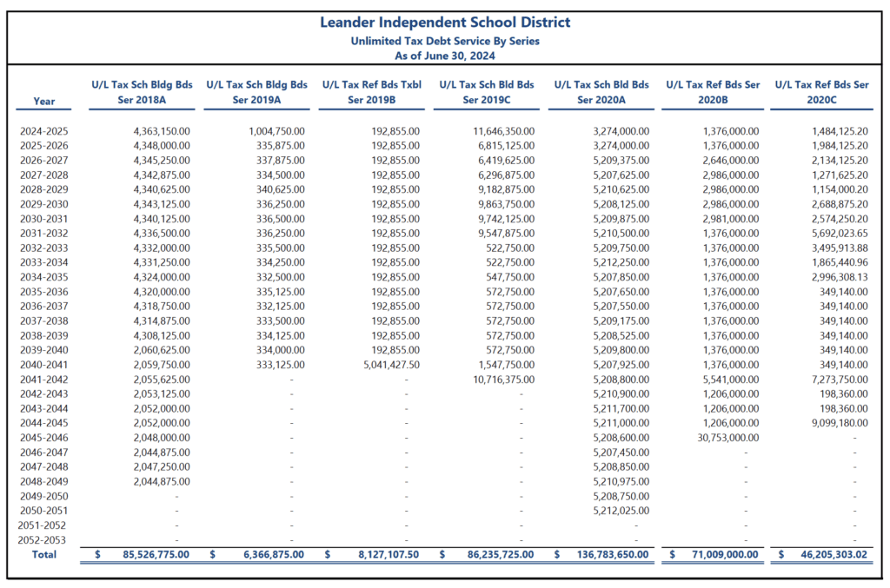Image resolution: width=890 pixels, height=588 pixels.
Task: Click the value 30,753,000.00
Action: click(x=728, y=438)
